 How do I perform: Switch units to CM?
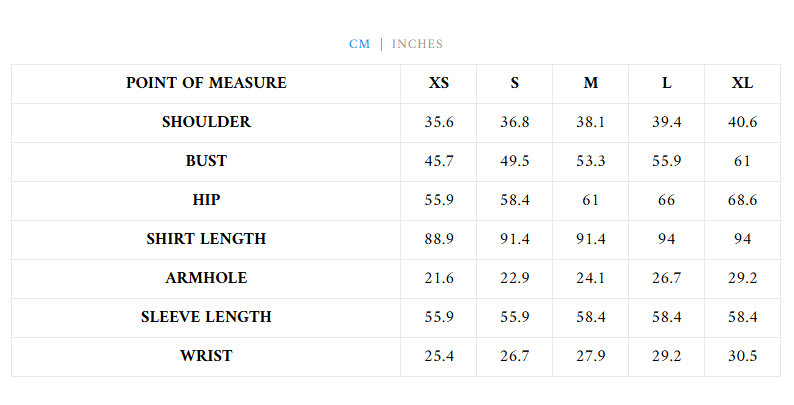359,44
